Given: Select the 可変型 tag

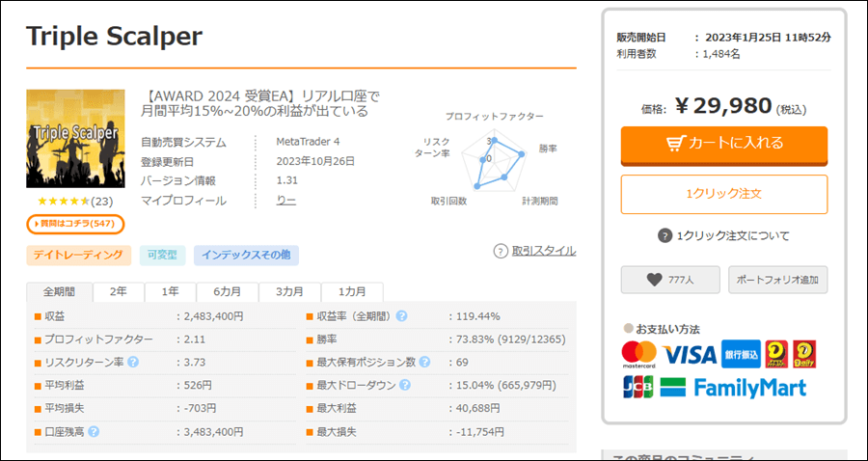Looking at the screenshot, I should [162, 256].
